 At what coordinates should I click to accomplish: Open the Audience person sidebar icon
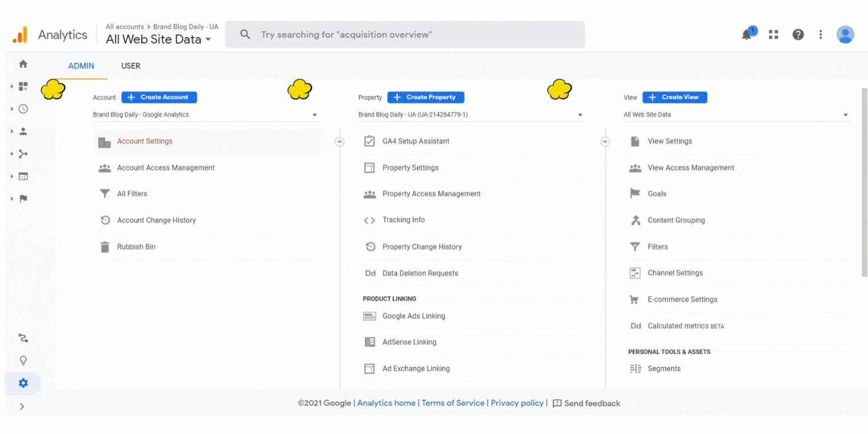tap(23, 131)
